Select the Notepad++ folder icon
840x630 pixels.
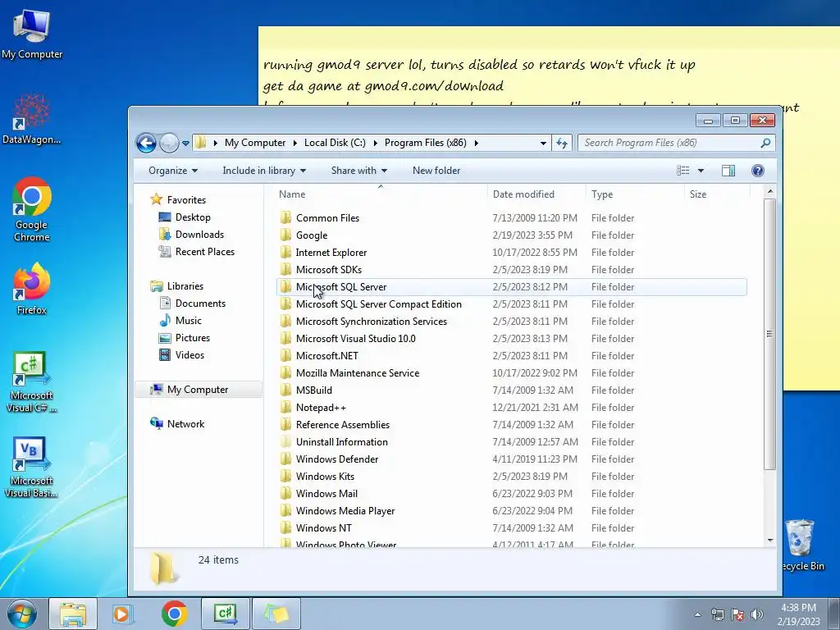tap(286, 407)
